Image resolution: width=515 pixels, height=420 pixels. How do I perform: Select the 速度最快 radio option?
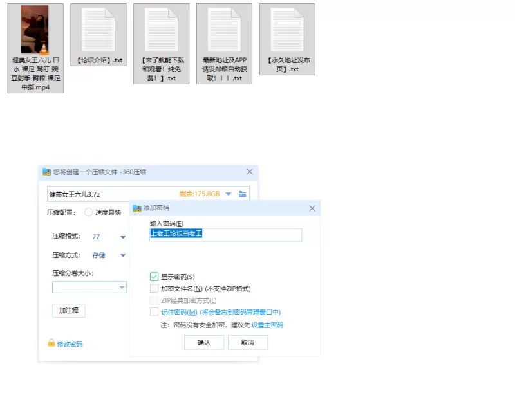pos(88,212)
